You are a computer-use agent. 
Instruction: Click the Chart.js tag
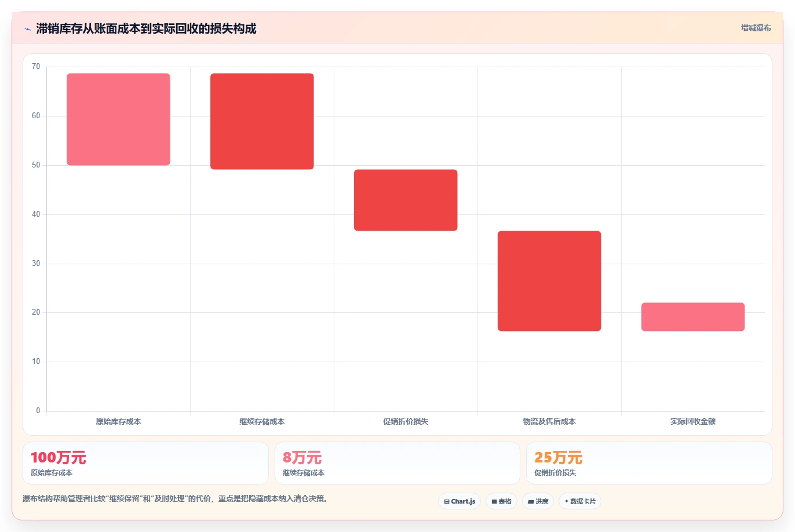(460, 501)
